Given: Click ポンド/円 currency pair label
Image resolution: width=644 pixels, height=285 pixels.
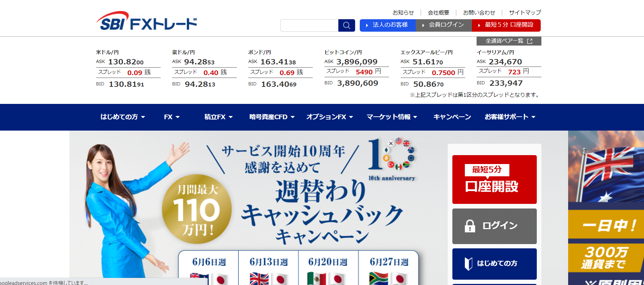Looking at the screenshot, I should [260, 52].
